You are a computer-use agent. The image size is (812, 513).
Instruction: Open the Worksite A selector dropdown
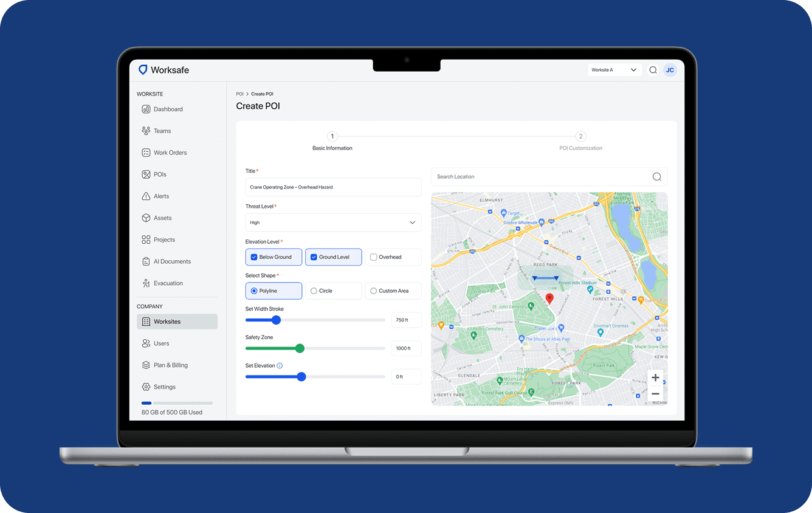[x=614, y=70]
